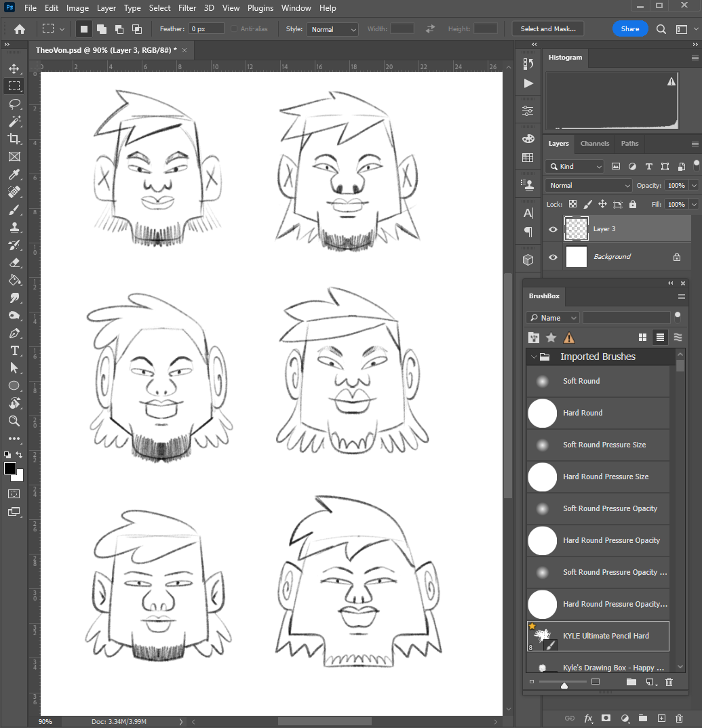702x728 pixels.
Task: Click the Share button
Action: pyautogui.click(x=630, y=28)
